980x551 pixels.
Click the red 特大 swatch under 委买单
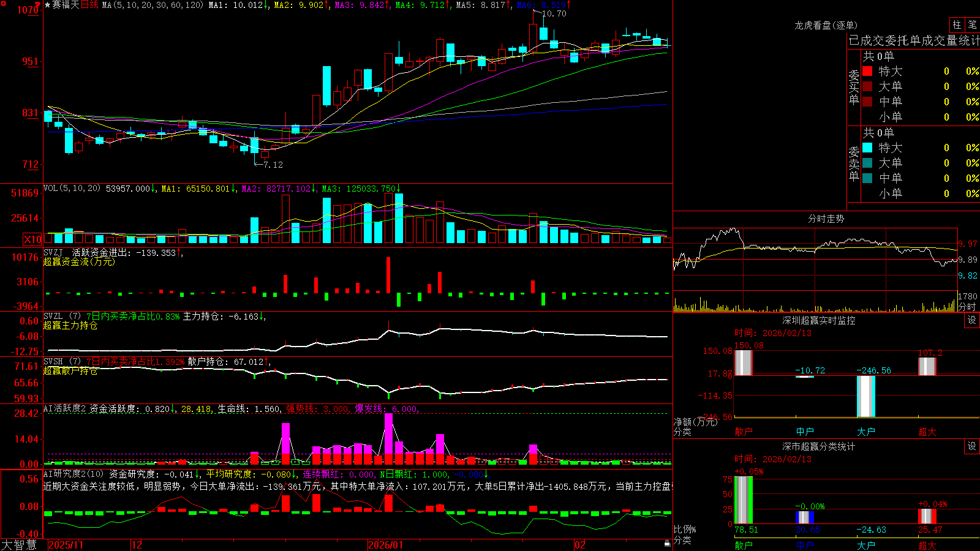tap(867, 71)
